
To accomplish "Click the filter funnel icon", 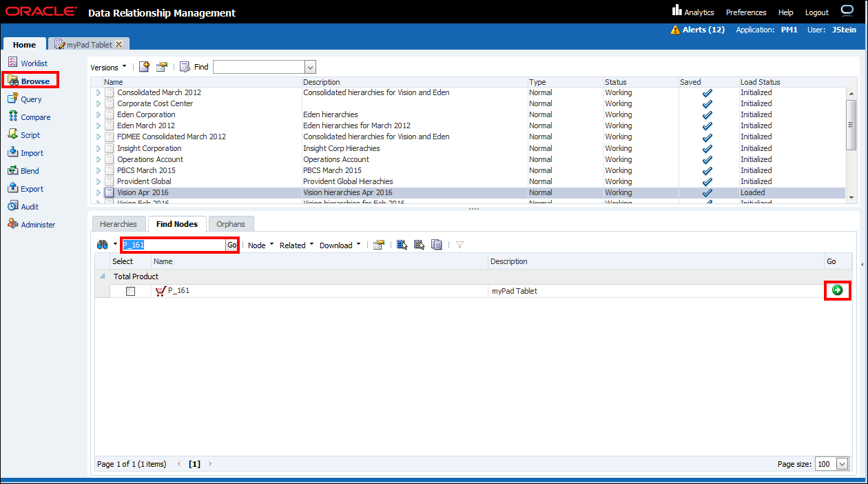I will 459,245.
